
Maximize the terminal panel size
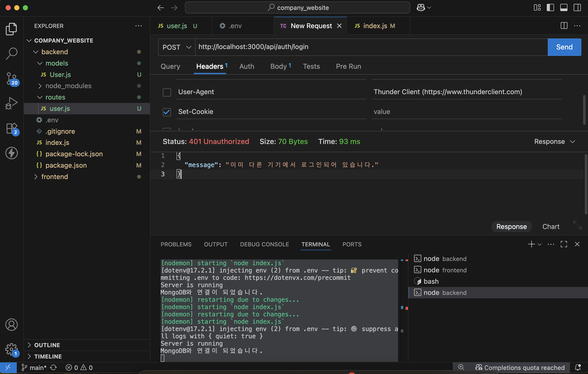[564, 244]
